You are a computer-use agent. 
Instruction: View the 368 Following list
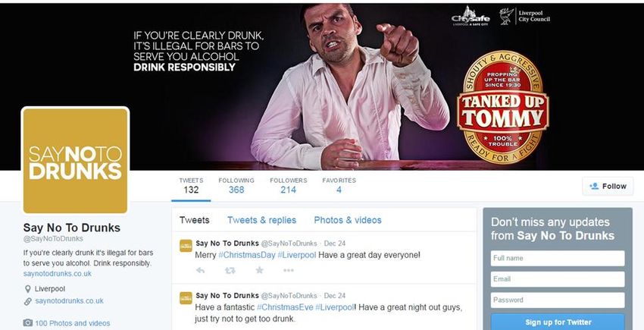pos(236,186)
